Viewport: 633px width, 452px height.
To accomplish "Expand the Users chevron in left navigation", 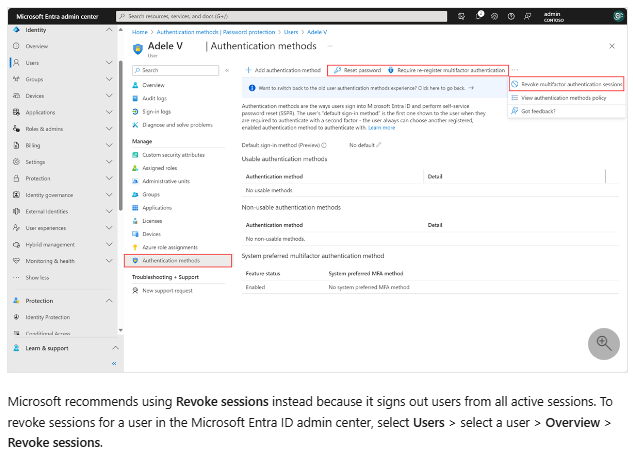I will coord(109,63).
